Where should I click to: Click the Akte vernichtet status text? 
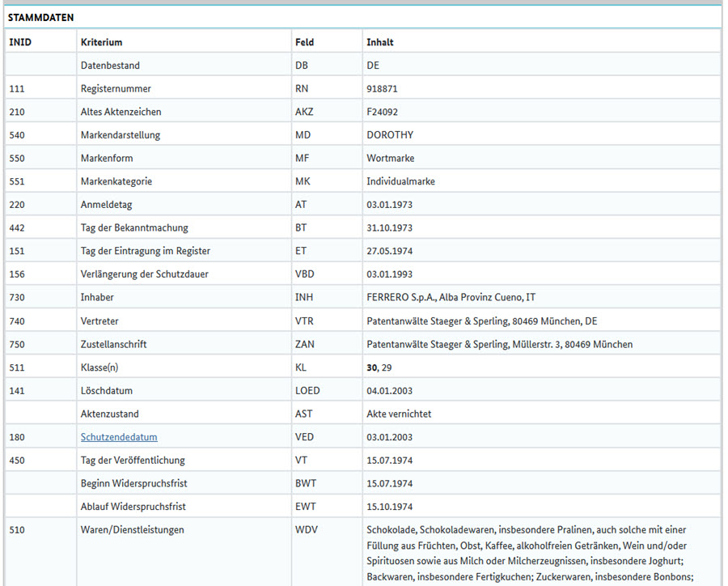pyautogui.click(x=399, y=414)
